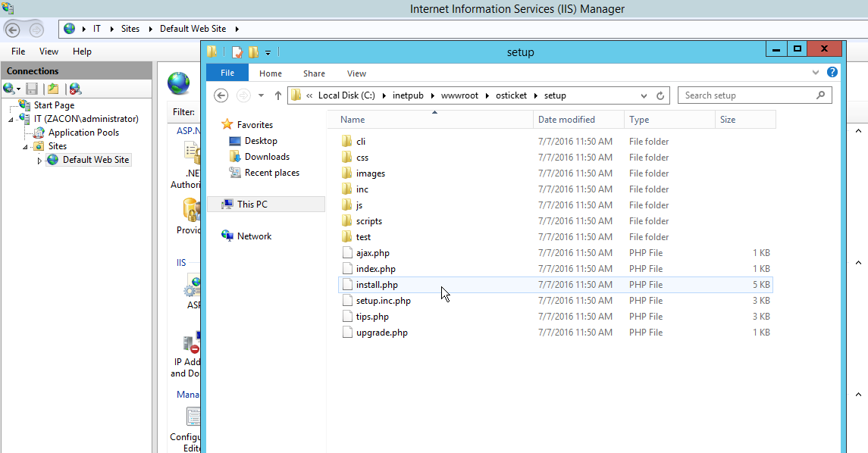Click inside the Search setup box
Screen dimensions: 868x453
click(747, 95)
